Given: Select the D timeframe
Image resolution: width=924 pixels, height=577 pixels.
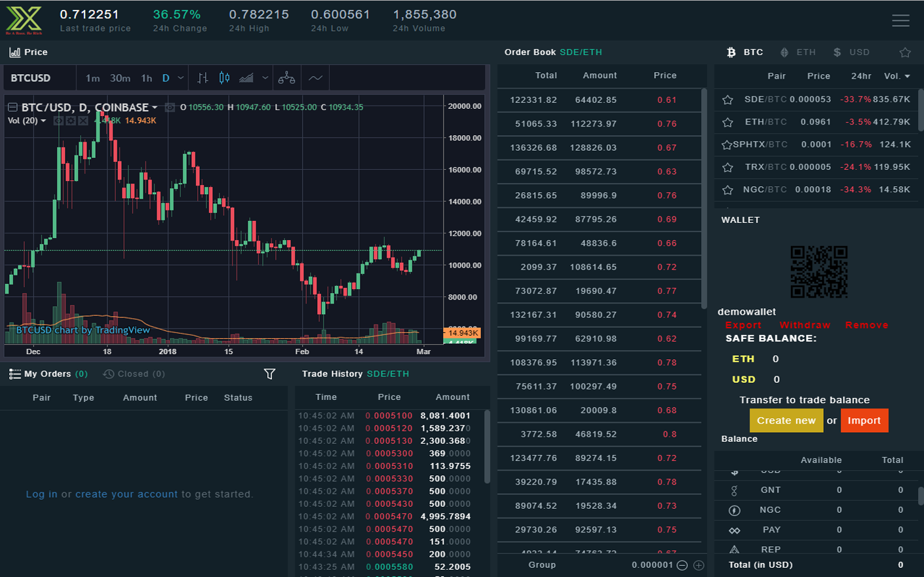Looking at the screenshot, I should coord(166,78).
